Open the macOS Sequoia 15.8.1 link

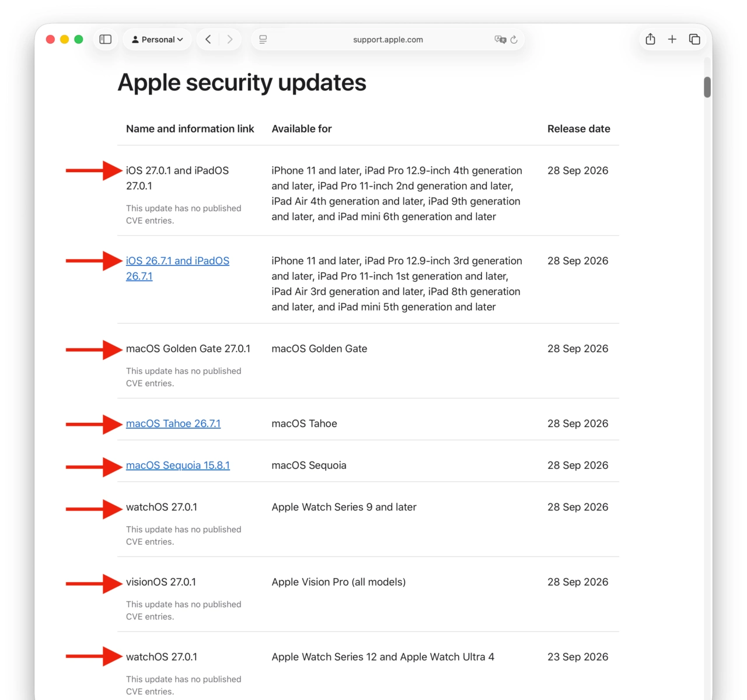(178, 466)
